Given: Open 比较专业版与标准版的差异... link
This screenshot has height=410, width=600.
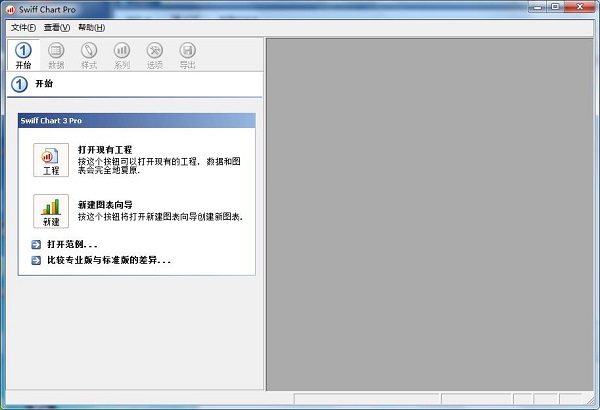Looking at the screenshot, I should pyautogui.click(x=109, y=260).
